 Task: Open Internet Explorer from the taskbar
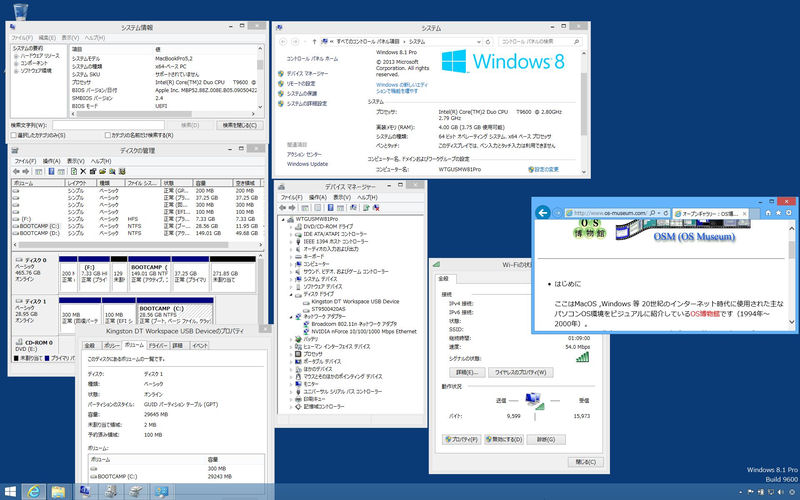(35, 491)
